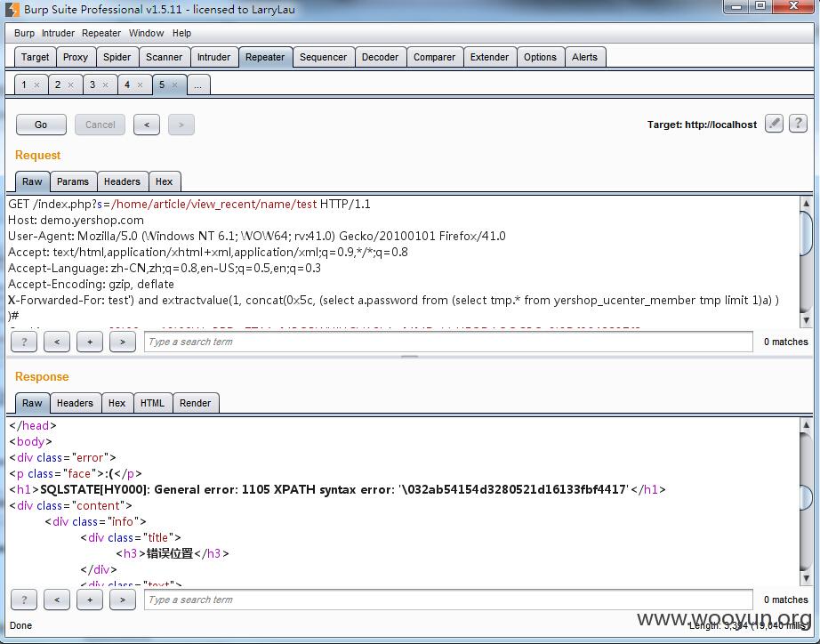The height and width of the screenshot is (644, 820).
Task: Go forward in history with '>' button
Action: [x=181, y=125]
